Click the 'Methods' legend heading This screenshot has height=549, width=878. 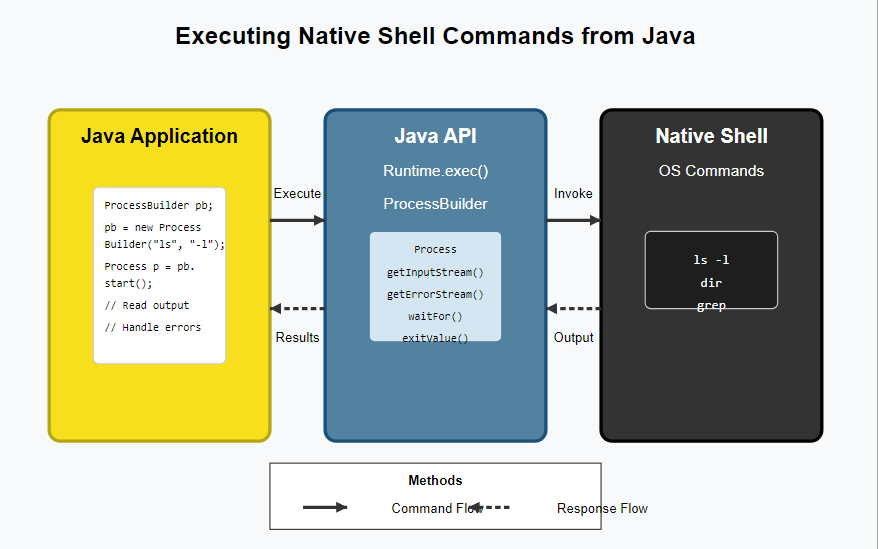435,481
